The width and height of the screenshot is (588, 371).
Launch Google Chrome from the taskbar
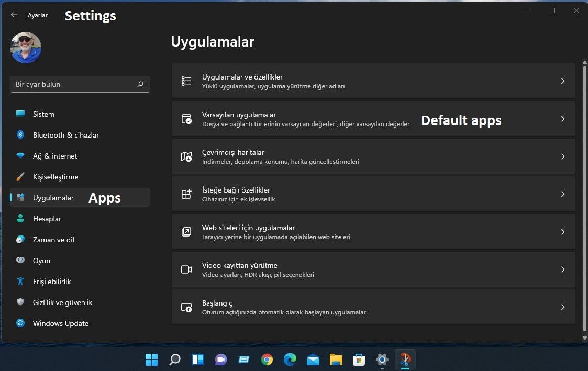point(267,359)
